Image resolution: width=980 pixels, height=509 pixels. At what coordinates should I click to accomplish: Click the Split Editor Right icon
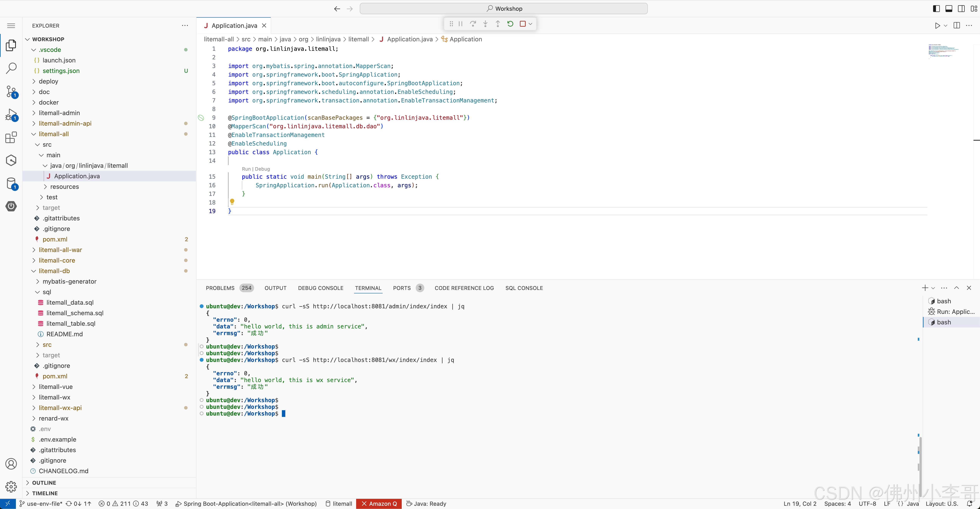[x=957, y=25]
